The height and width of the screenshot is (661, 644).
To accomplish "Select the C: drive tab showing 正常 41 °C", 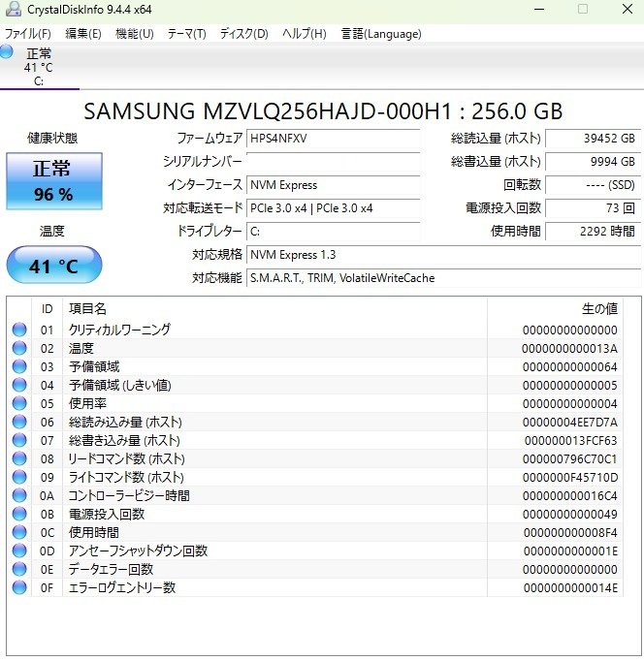I will tap(39, 67).
